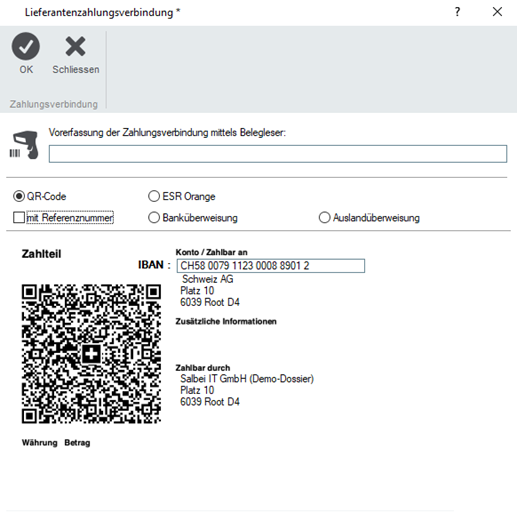Screen dimensions: 517x513
Task: Click the Zahlungsverbindung ribbon group label
Action: 54,104
